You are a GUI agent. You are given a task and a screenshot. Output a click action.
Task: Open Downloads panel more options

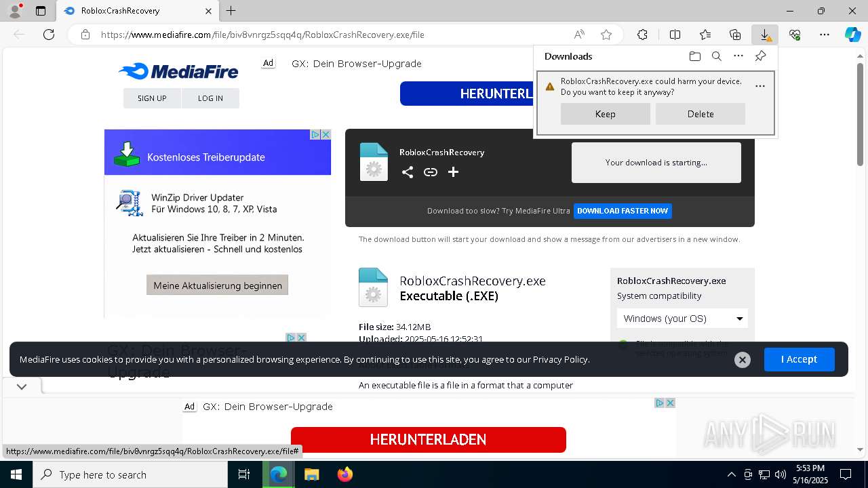tap(738, 56)
